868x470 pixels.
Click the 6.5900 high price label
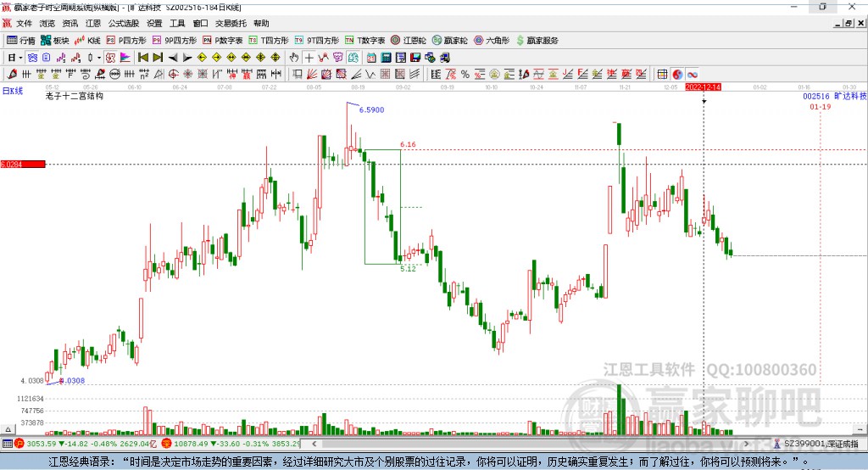(371, 109)
